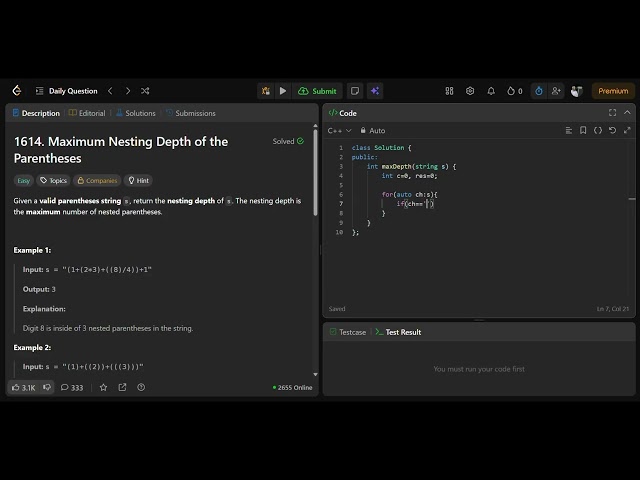Open the notes icon
Screen dimensions: 640x480
click(x=355, y=91)
